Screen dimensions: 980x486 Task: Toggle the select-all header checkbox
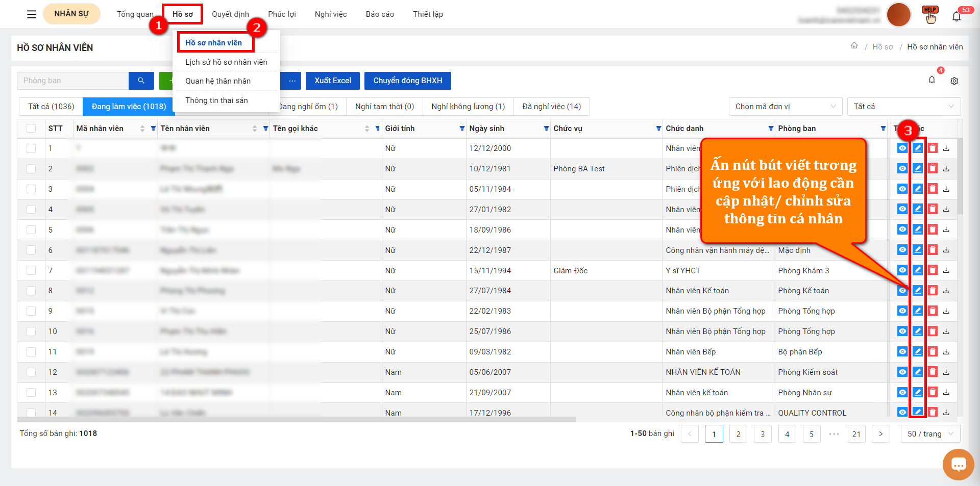pyautogui.click(x=31, y=129)
